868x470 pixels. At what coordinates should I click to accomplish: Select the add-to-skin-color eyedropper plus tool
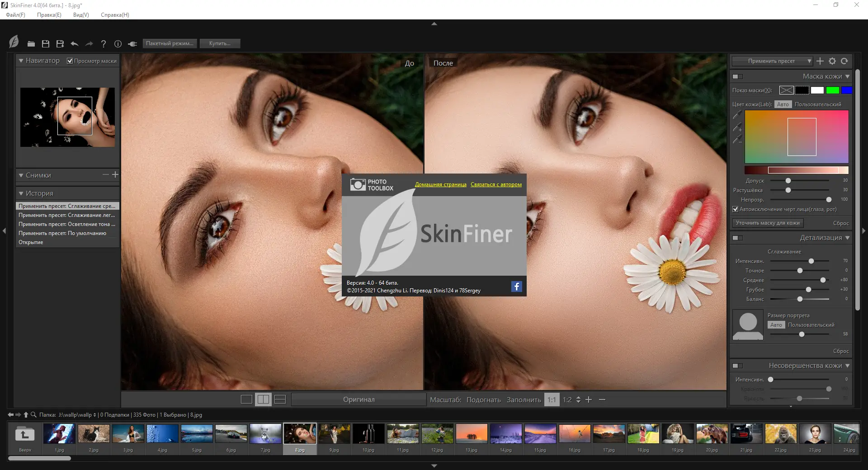[x=737, y=127]
